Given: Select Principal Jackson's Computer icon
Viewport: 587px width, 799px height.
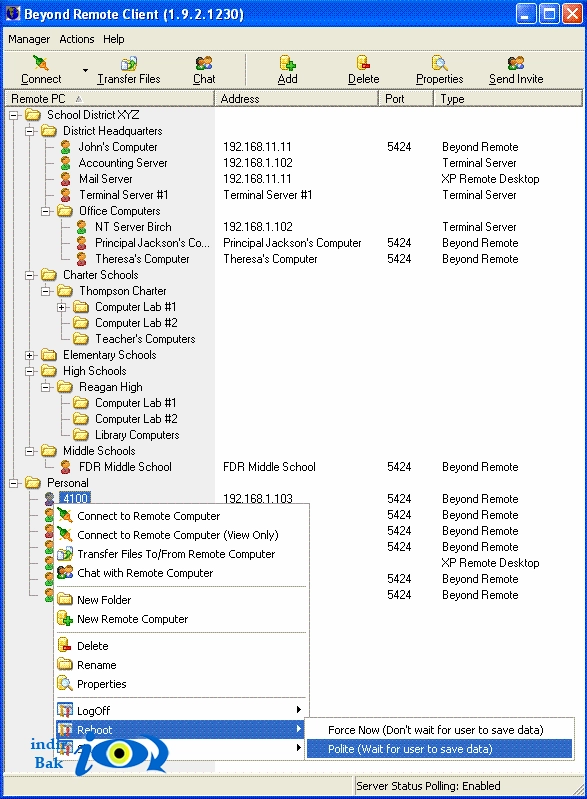Looking at the screenshot, I should tap(82, 243).
